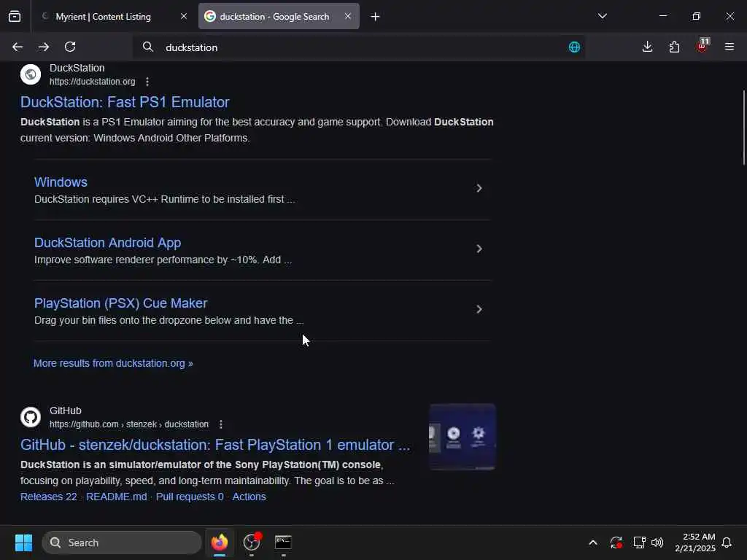747x560 pixels.
Task: Click the GitHub octocat favicon
Action: click(31, 417)
